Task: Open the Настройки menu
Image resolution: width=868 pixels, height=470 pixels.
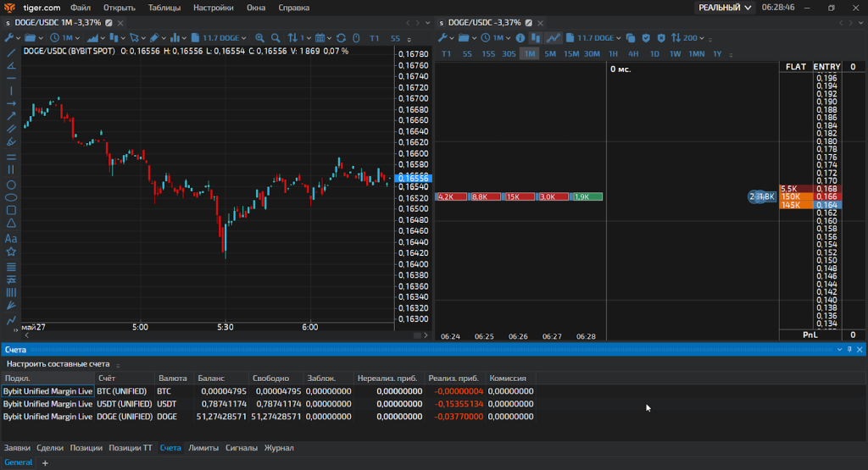Action: [213, 8]
